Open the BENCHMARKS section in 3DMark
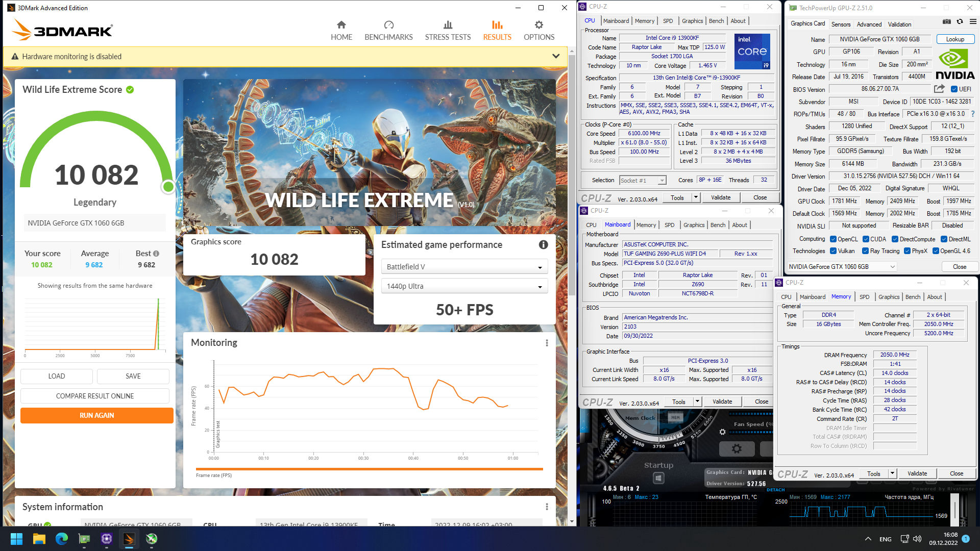980x551 pixels. click(388, 31)
